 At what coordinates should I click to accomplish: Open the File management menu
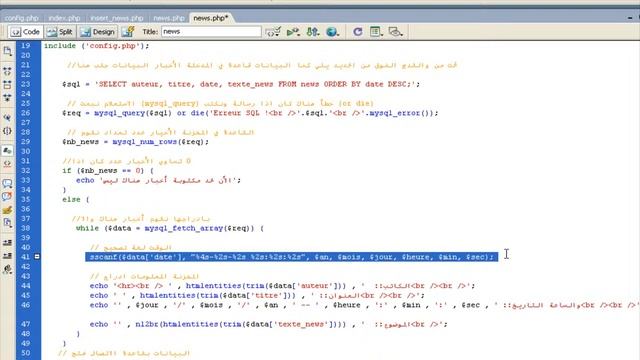(313, 32)
